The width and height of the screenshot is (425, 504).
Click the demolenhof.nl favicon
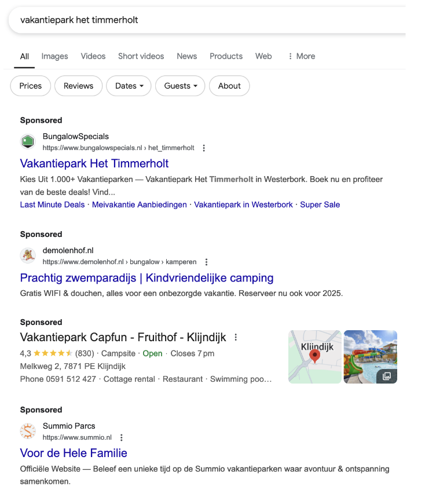[x=28, y=255]
